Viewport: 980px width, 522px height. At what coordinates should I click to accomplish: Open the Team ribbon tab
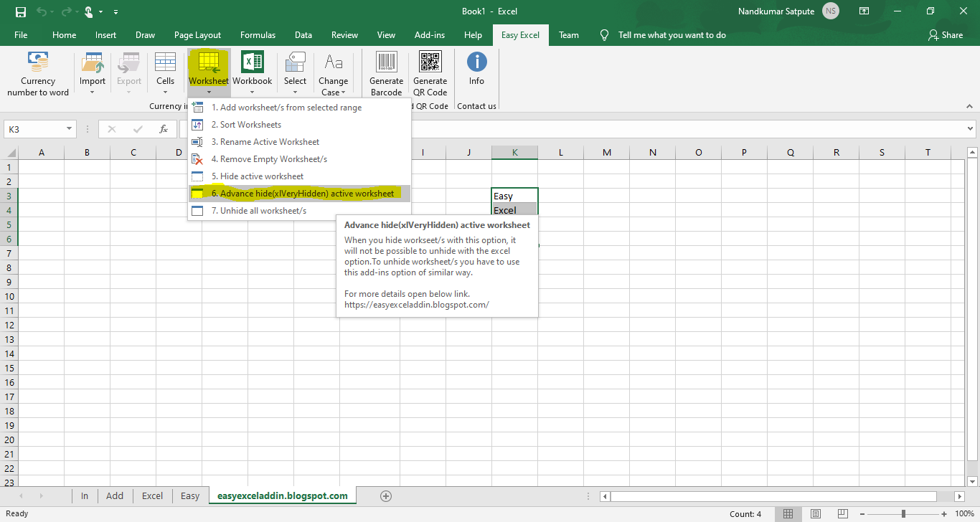pos(569,34)
